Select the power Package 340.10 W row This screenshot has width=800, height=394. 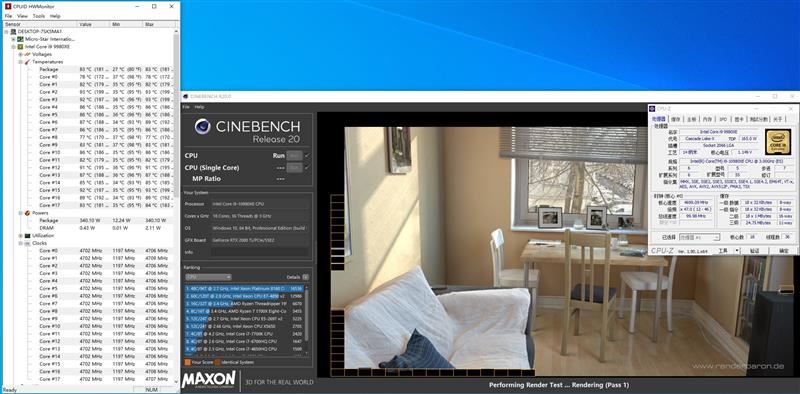(105, 220)
